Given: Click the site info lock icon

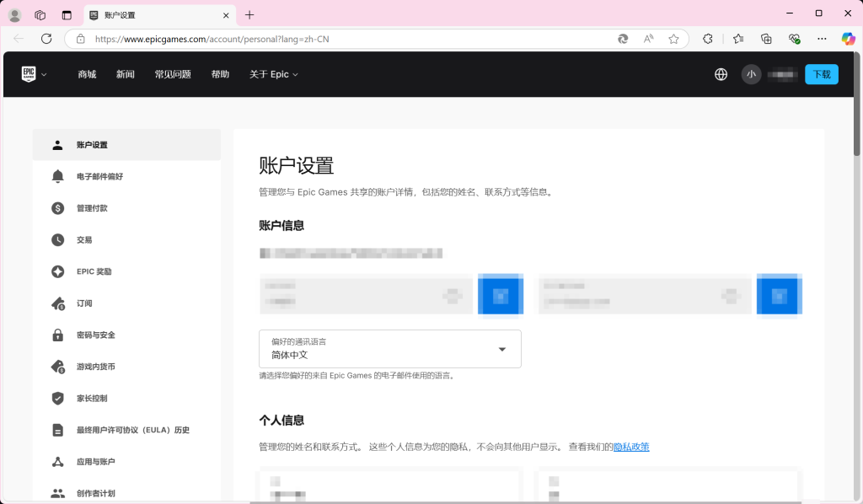Looking at the screenshot, I should pyautogui.click(x=80, y=39).
